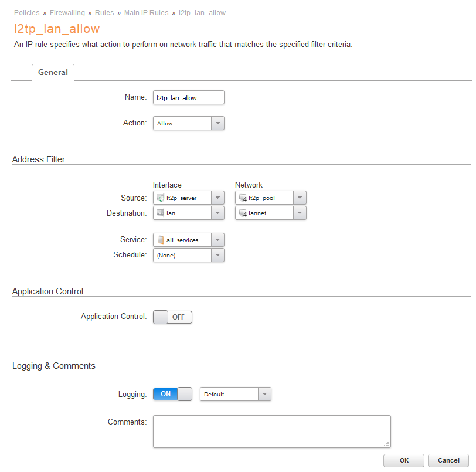Image resolution: width=476 pixels, height=472 pixels.
Task: Go to Main IP Rules breadcrumb
Action: [x=146, y=13]
